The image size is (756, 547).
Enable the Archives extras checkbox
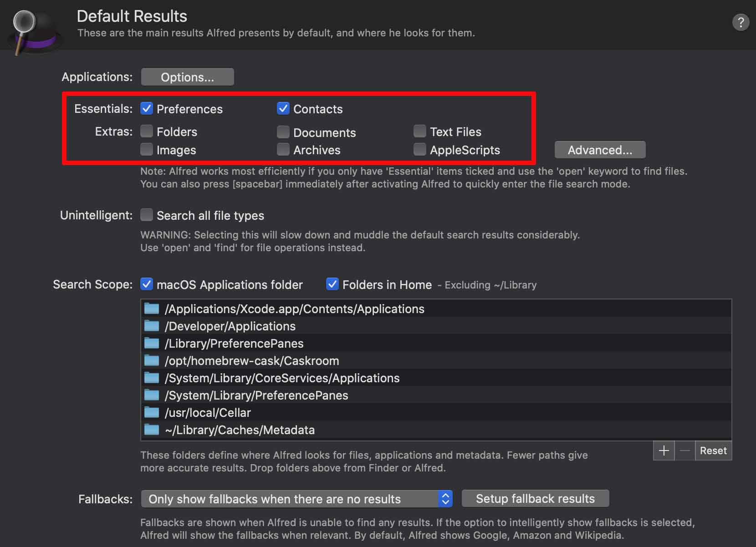(x=283, y=149)
